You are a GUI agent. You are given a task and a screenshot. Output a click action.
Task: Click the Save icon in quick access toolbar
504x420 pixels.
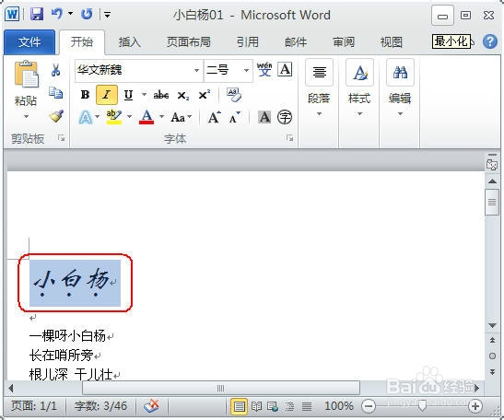[x=37, y=14]
